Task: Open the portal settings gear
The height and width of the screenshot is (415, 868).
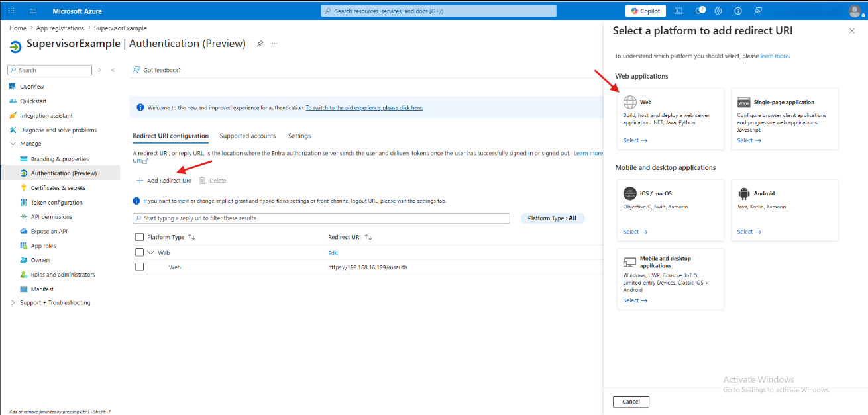Action: pos(718,11)
